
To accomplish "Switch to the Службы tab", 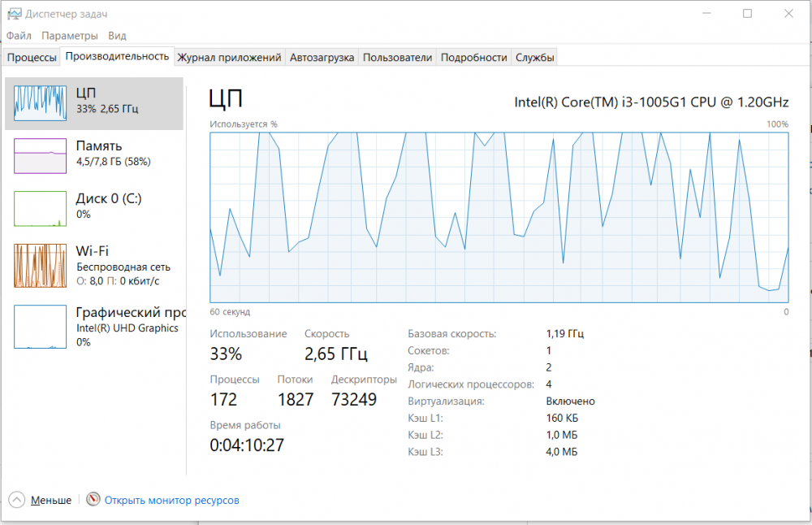I will [x=534, y=58].
